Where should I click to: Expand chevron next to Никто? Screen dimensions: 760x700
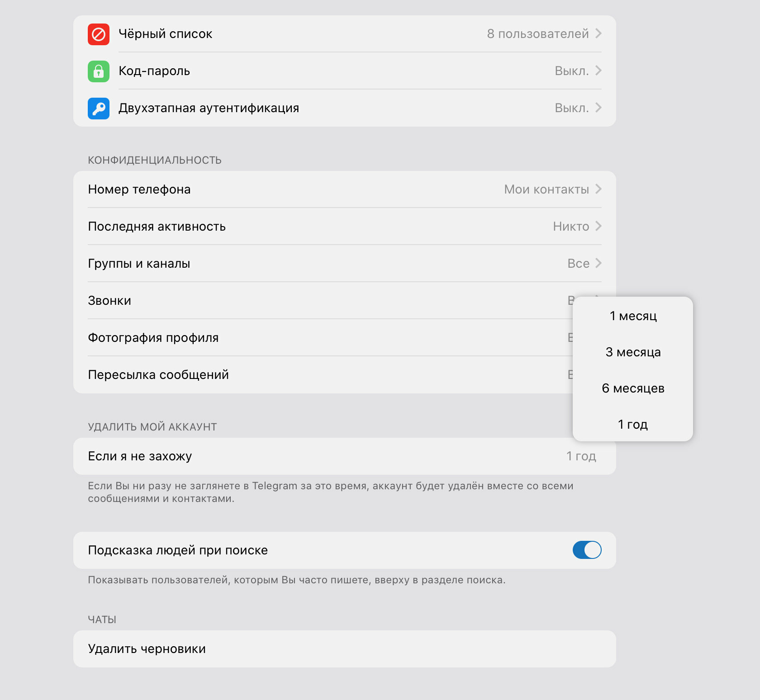(598, 226)
